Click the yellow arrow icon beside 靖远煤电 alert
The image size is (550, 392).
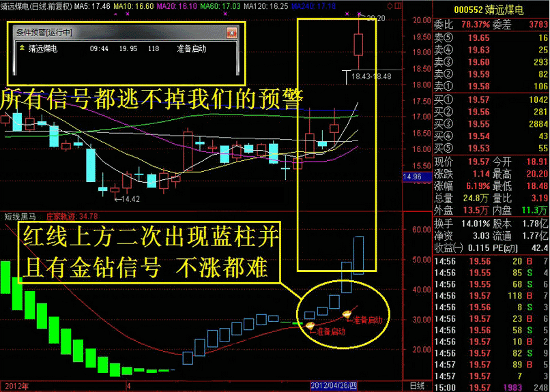pyautogui.click(x=22, y=48)
